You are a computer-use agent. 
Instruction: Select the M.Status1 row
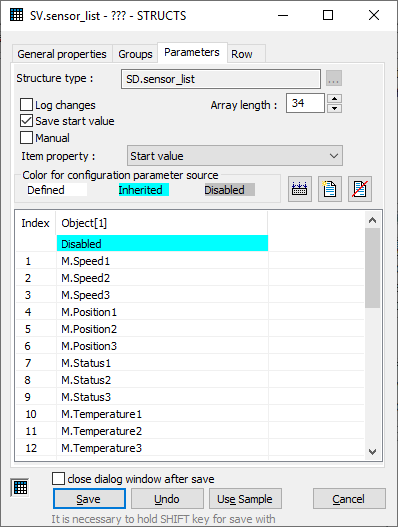pyautogui.click(x=190, y=363)
